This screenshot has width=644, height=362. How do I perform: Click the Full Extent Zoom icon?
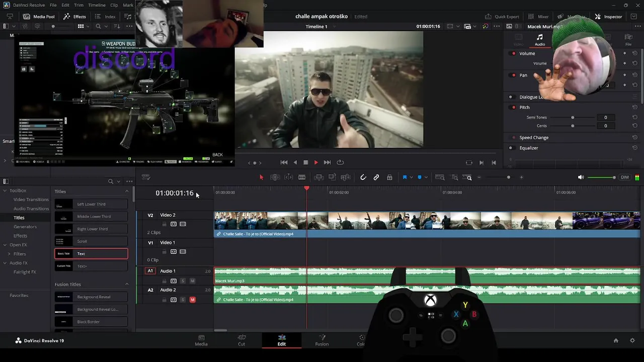[x=440, y=177]
